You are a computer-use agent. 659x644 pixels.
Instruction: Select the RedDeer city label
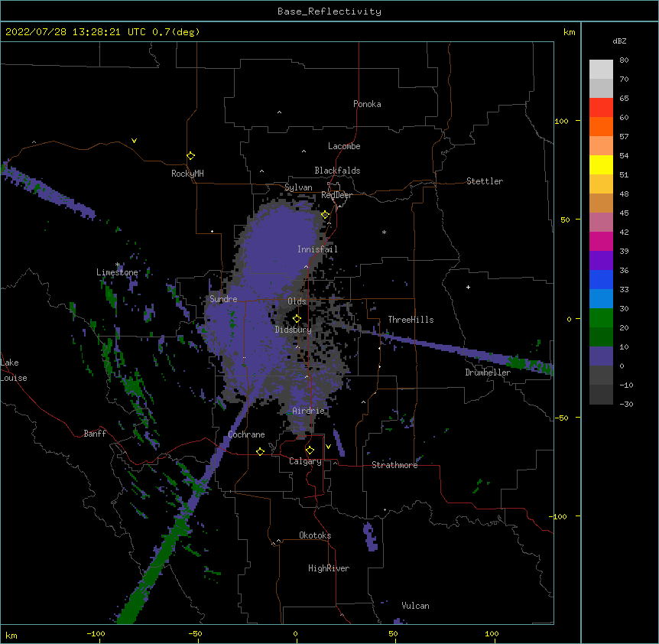pyautogui.click(x=336, y=195)
